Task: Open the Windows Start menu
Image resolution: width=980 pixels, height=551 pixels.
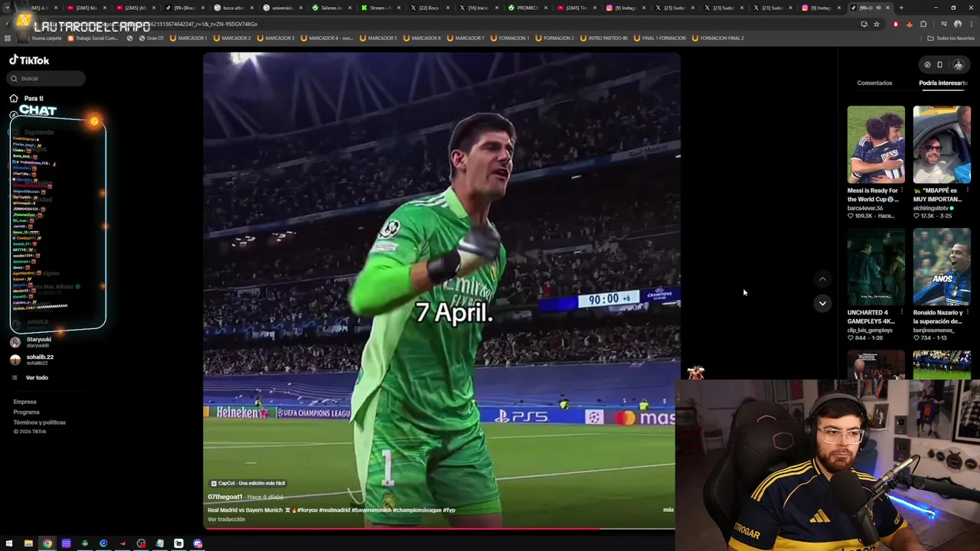Action: coord(9,543)
